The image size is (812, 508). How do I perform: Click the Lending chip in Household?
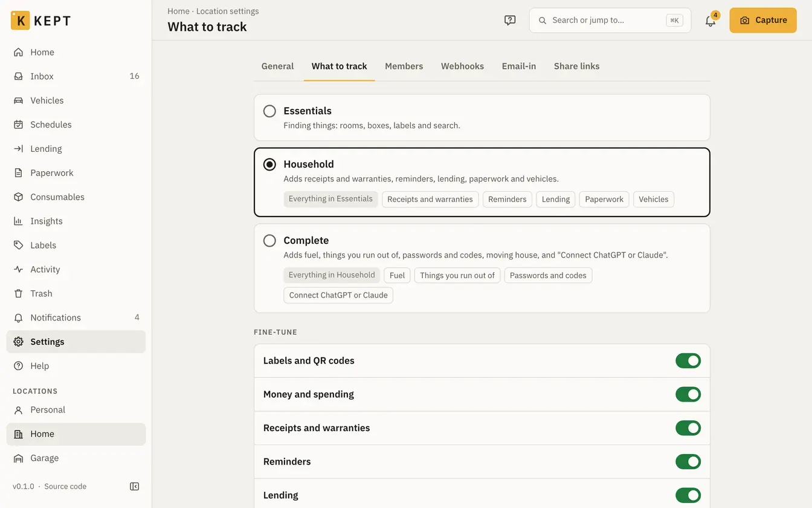tap(556, 200)
